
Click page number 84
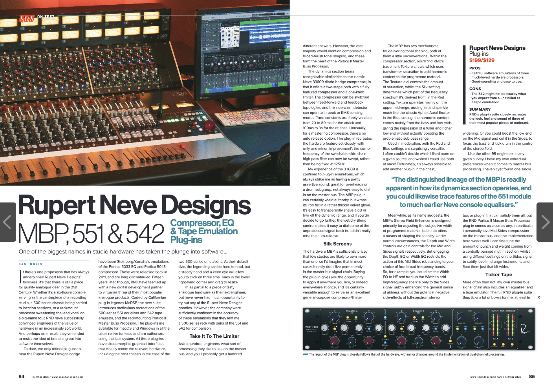[x=22, y=377]
